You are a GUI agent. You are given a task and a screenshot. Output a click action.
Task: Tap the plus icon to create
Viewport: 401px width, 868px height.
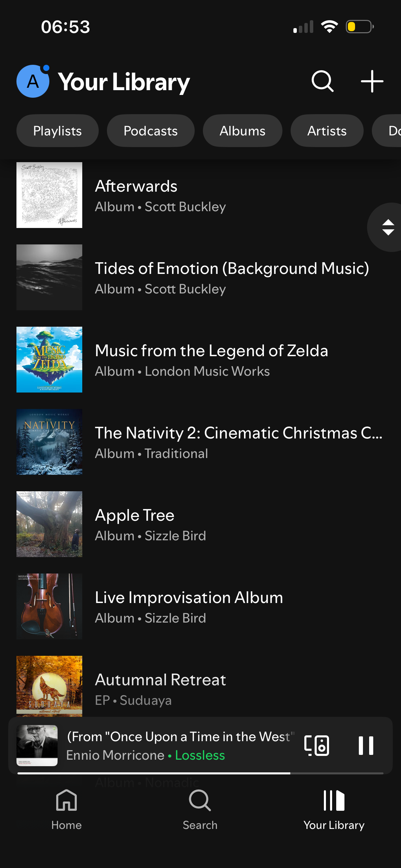click(x=372, y=82)
